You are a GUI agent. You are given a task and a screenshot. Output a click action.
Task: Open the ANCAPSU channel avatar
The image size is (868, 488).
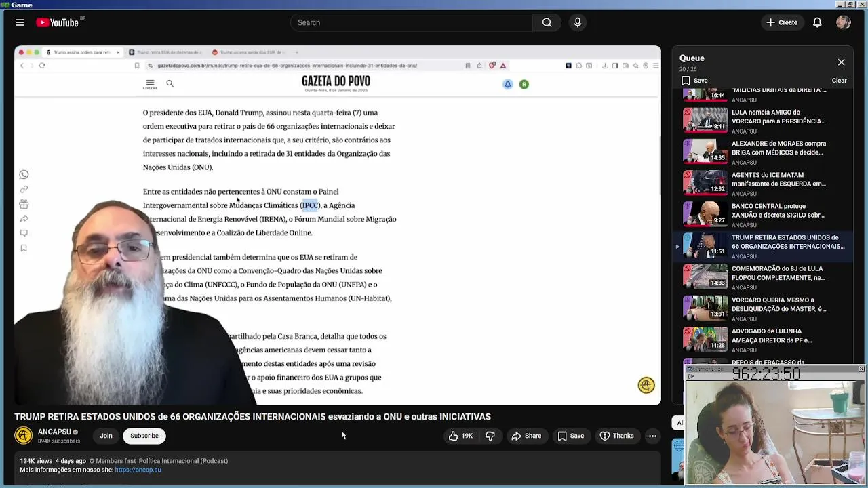(x=23, y=436)
